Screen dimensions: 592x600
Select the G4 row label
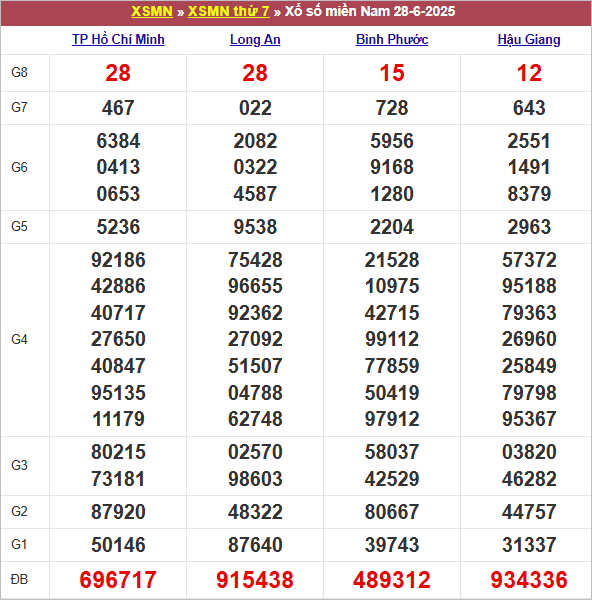(x=20, y=339)
